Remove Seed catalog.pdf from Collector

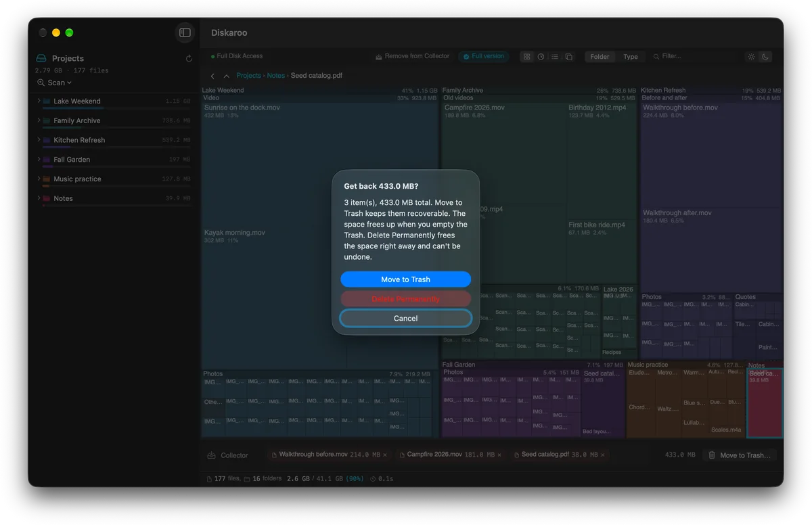point(602,455)
